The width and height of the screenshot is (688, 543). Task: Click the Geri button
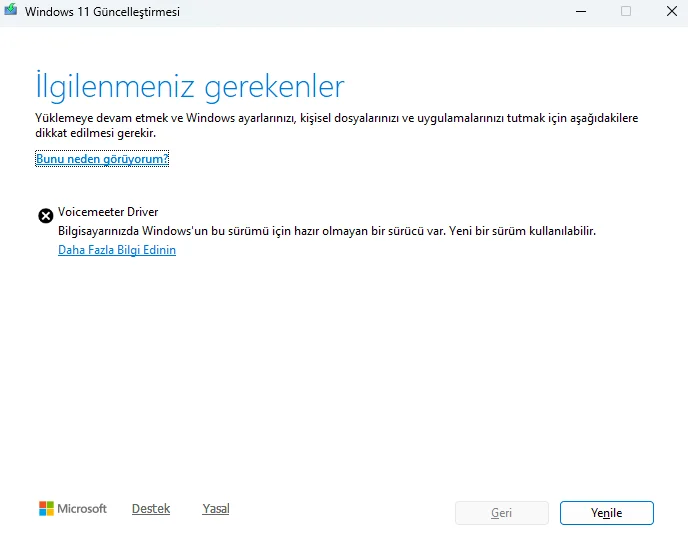click(x=502, y=513)
